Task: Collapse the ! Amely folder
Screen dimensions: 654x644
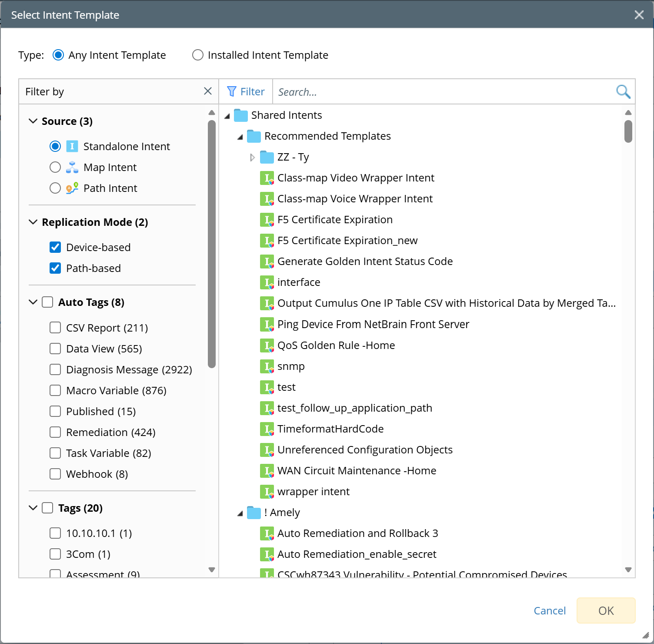Action: tap(240, 513)
